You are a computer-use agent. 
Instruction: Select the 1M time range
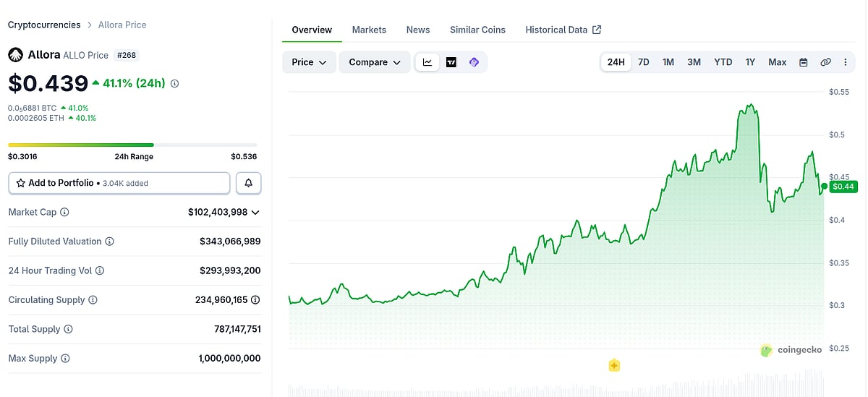[x=668, y=62]
